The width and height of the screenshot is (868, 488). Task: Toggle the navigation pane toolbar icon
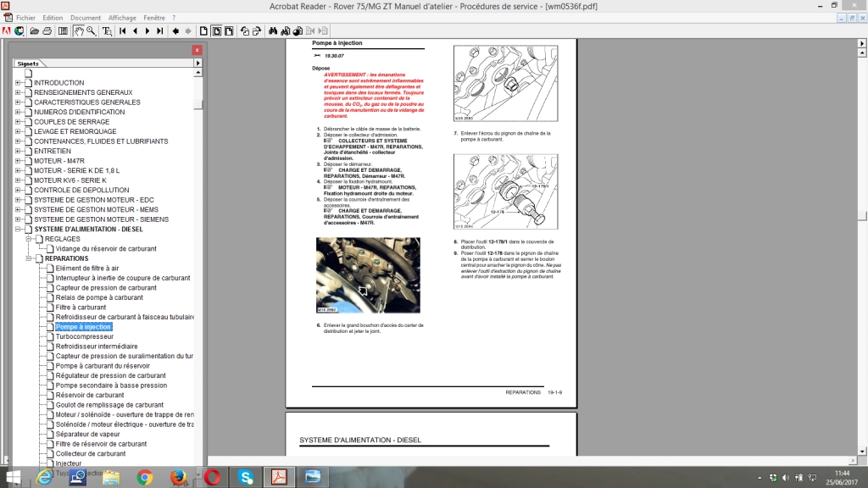tap(63, 31)
